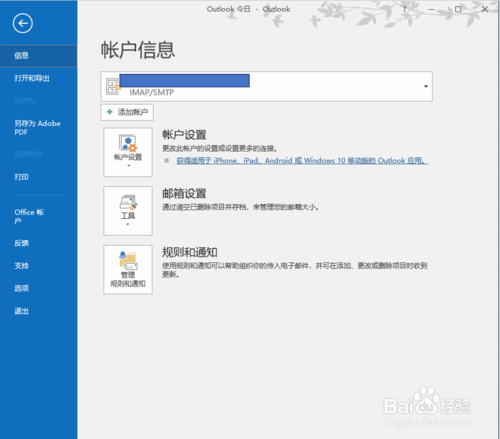Click the 帐户信息 heading text
The image size is (500, 439).
tap(138, 50)
